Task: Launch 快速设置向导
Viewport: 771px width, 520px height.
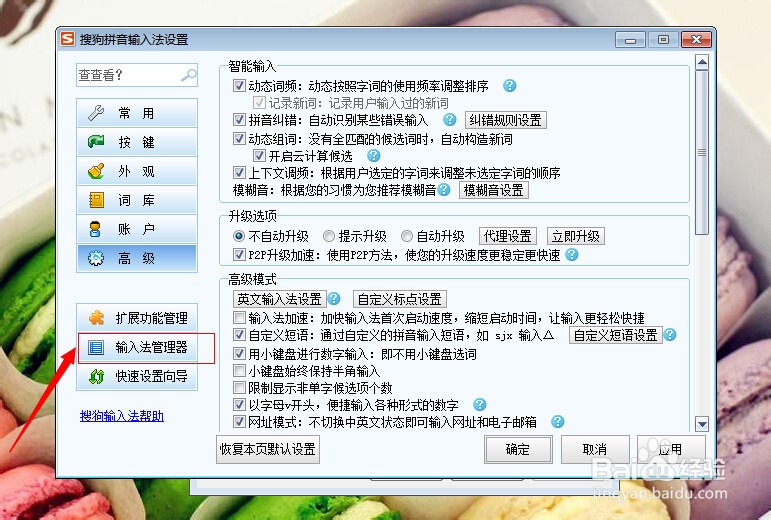Action: [137, 376]
